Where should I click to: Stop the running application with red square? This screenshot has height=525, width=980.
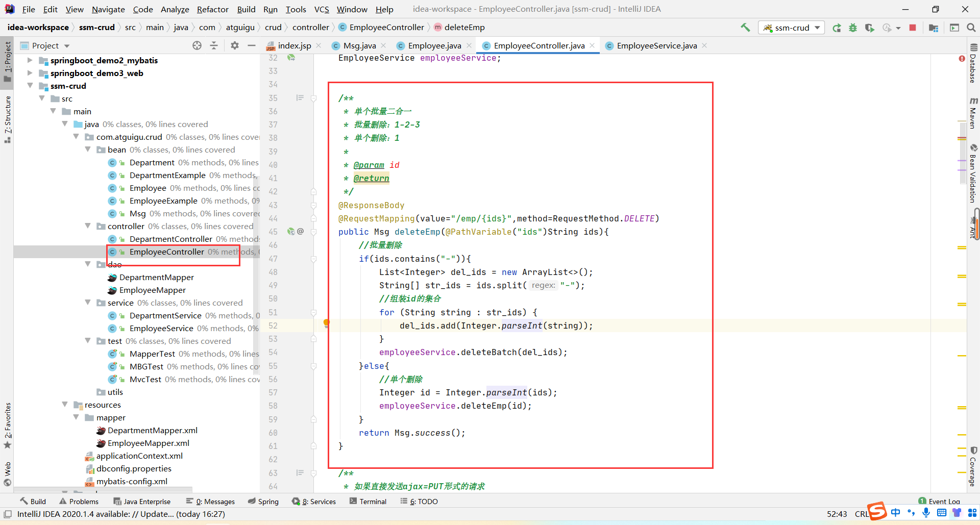(913, 28)
